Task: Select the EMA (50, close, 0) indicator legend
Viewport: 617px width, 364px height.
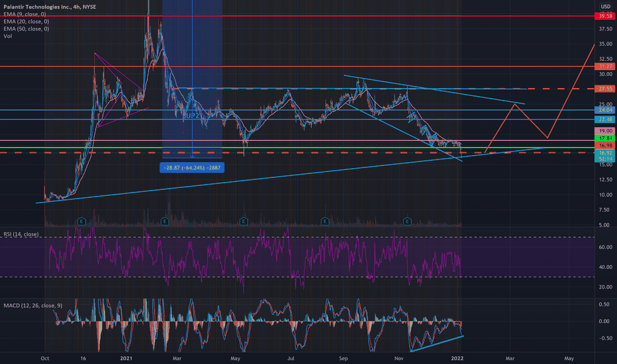Action: tap(26, 28)
